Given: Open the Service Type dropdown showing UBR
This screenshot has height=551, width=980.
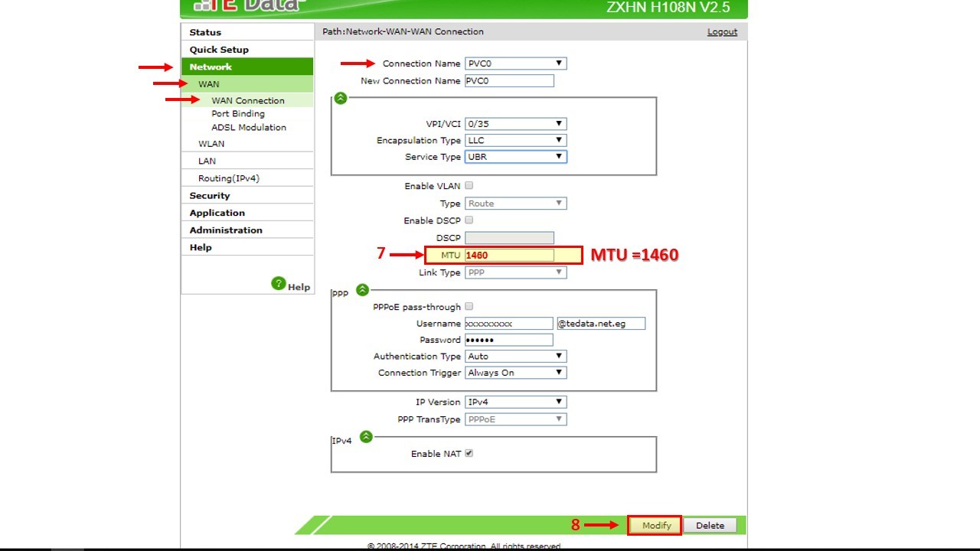Looking at the screenshot, I should click(515, 157).
